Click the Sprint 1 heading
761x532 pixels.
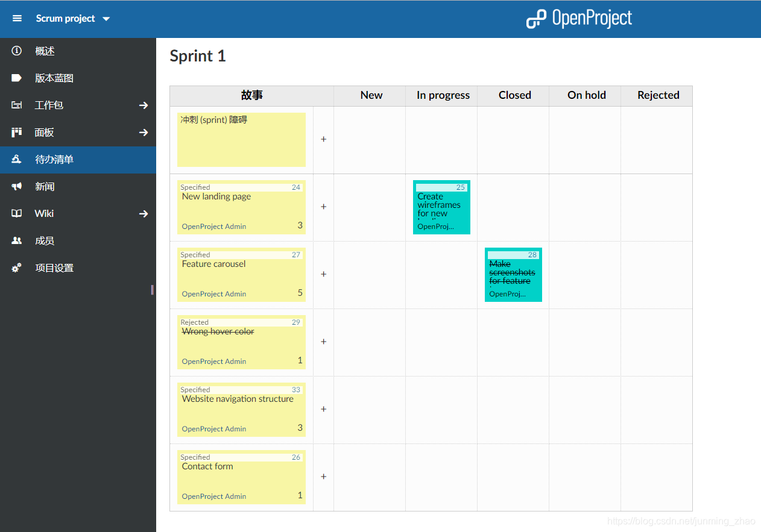198,56
